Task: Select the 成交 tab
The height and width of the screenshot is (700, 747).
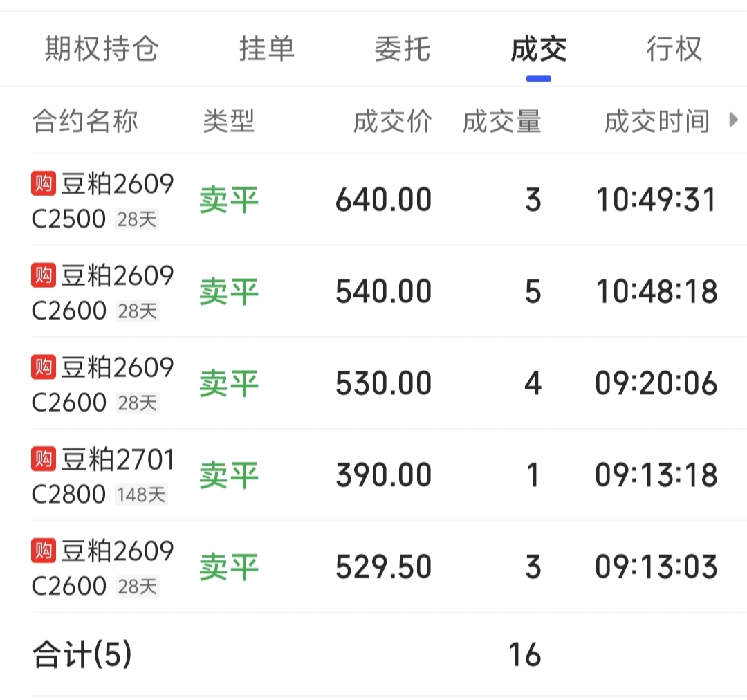Action: pyautogui.click(x=539, y=48)
